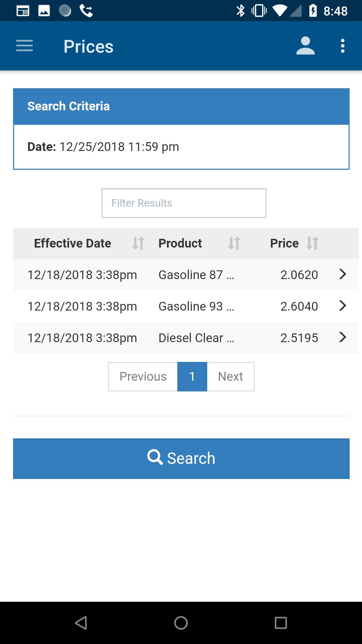
Task: Sort by Price column arrows
Action: (312, 243)
